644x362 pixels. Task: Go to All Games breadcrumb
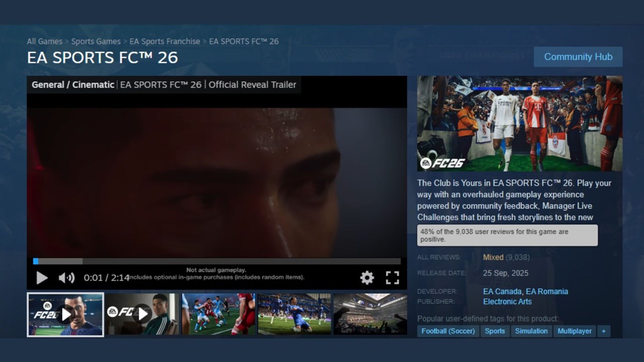click(x=45, y=41)
